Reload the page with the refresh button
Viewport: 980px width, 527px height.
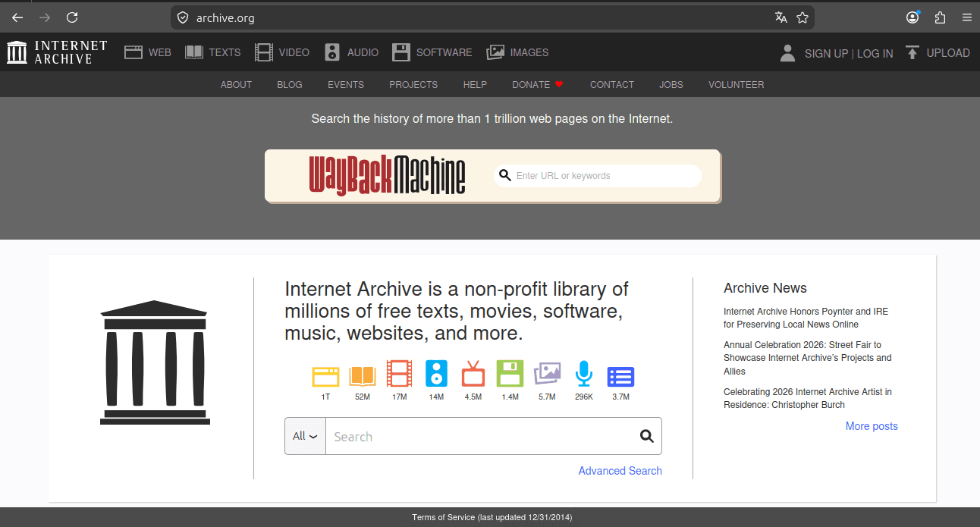(x=72, y=17)
